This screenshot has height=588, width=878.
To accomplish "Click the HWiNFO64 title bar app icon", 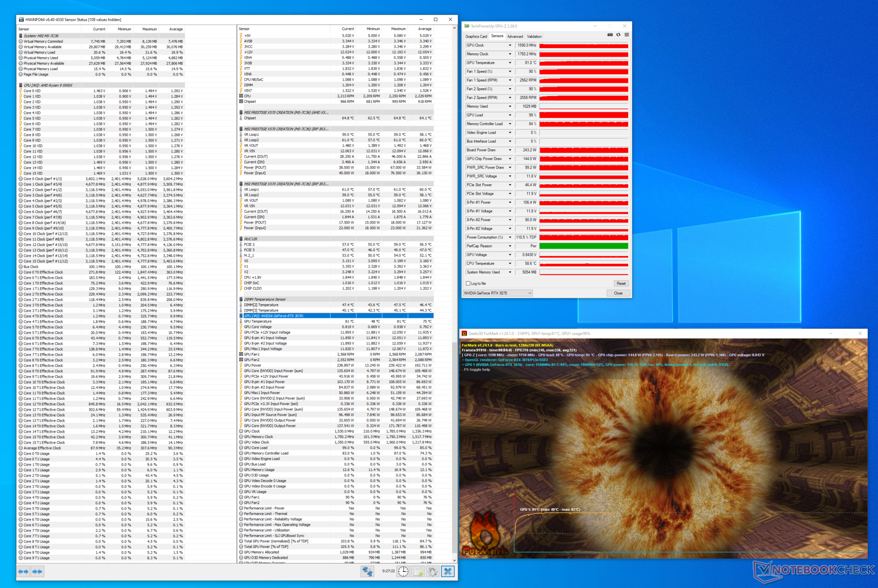I will pos(21,20).
